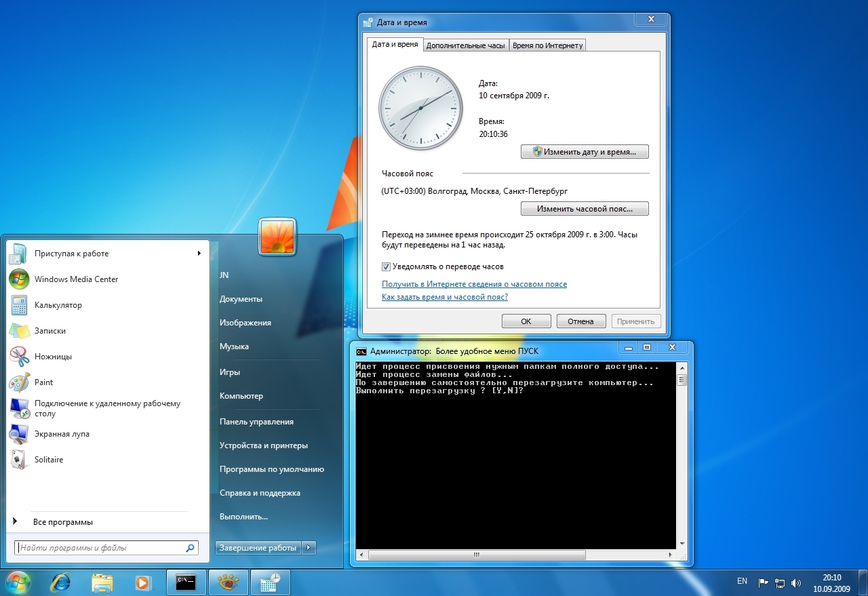Screen dimensions: 868x596
Task: Open shutdown options arrow next to 'Завершение работы'
Action: coord(309,548)
